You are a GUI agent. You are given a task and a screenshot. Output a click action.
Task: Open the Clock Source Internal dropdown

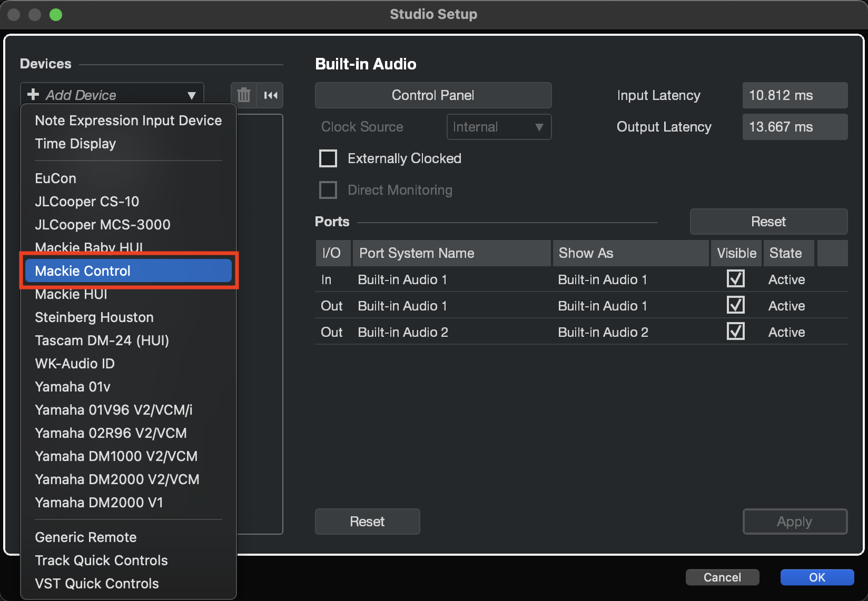click(499, 127)
